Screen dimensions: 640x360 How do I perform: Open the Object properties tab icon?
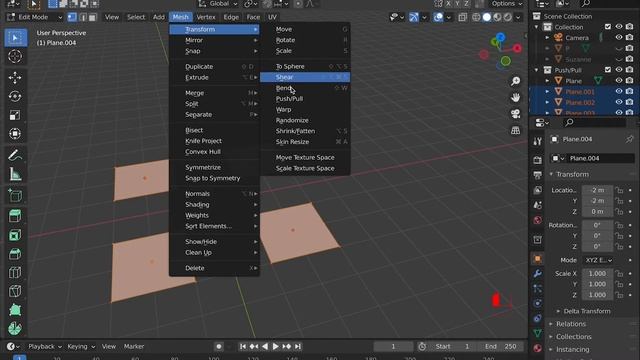coord(538,258)
